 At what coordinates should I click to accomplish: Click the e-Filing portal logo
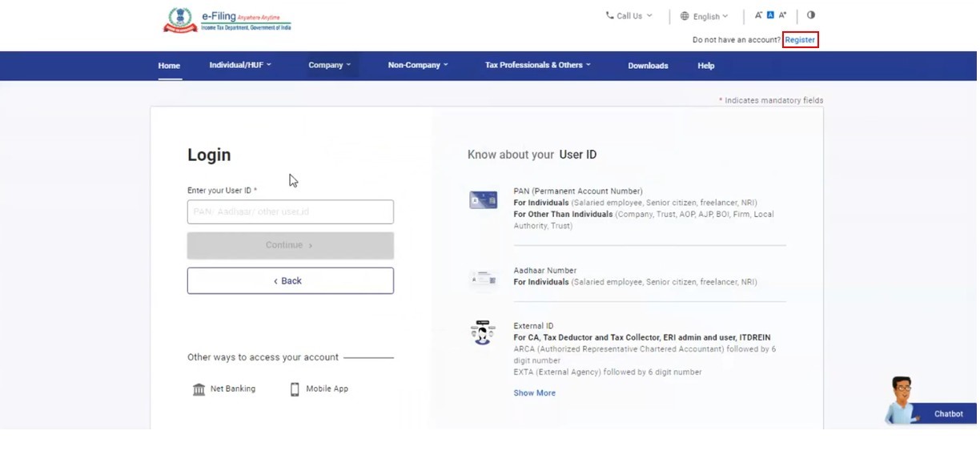(227, 20)
